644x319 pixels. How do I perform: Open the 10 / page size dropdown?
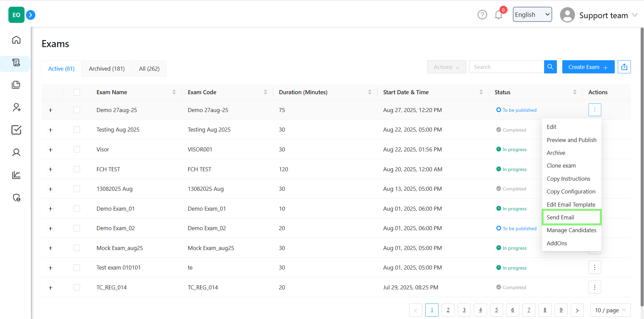[610, 310]
